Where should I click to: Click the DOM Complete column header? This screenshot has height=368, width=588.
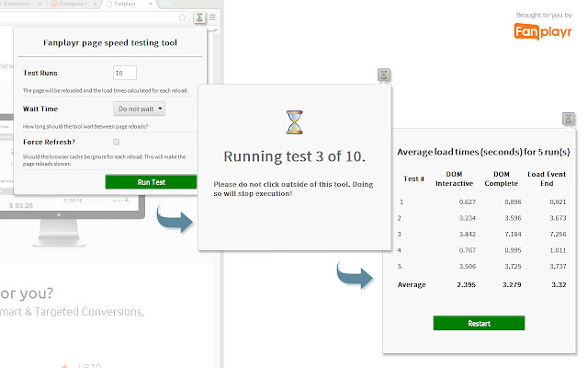click(x=502, y=178)
